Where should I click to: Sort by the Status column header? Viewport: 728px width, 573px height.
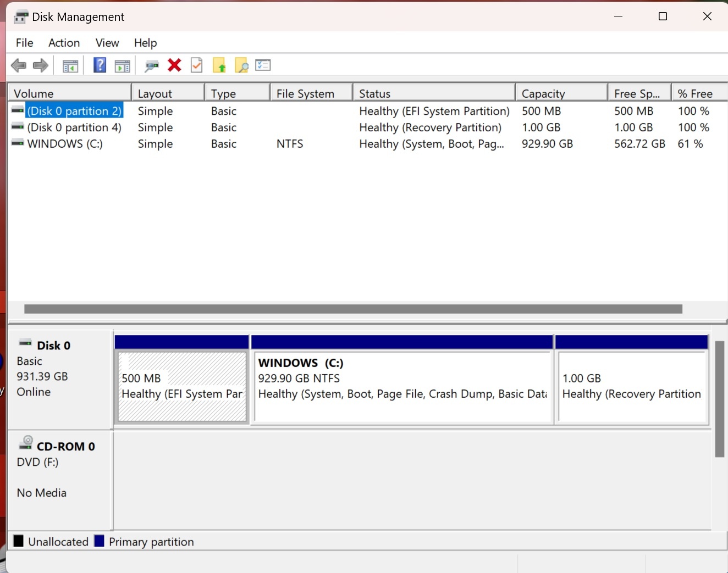434,93
